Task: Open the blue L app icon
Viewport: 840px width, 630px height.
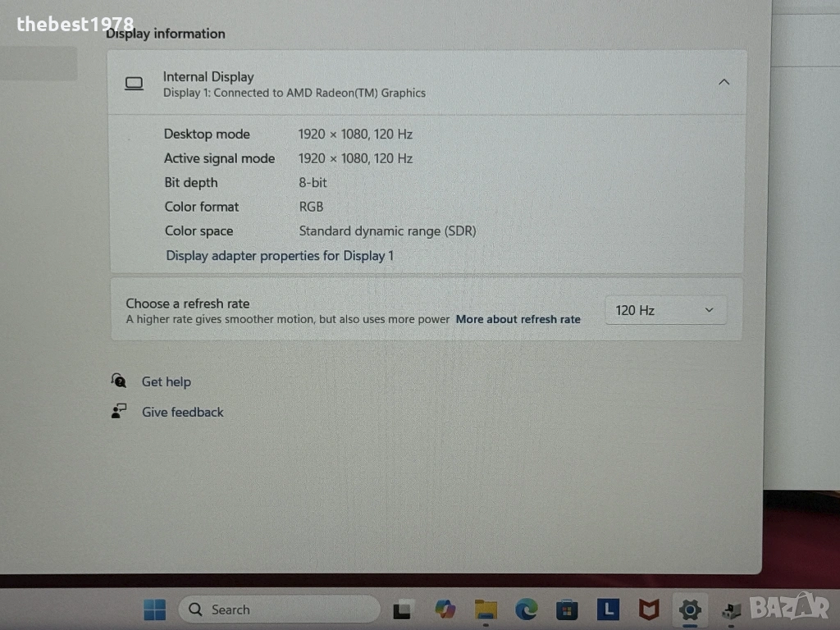Action: pyautogui.click(x=607, y=609)
